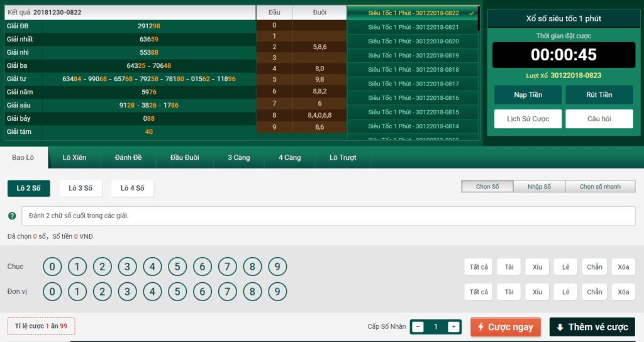Open Nạp Tiền deposit page
This screenshot has height=342, width=644.
coord(528,95)
